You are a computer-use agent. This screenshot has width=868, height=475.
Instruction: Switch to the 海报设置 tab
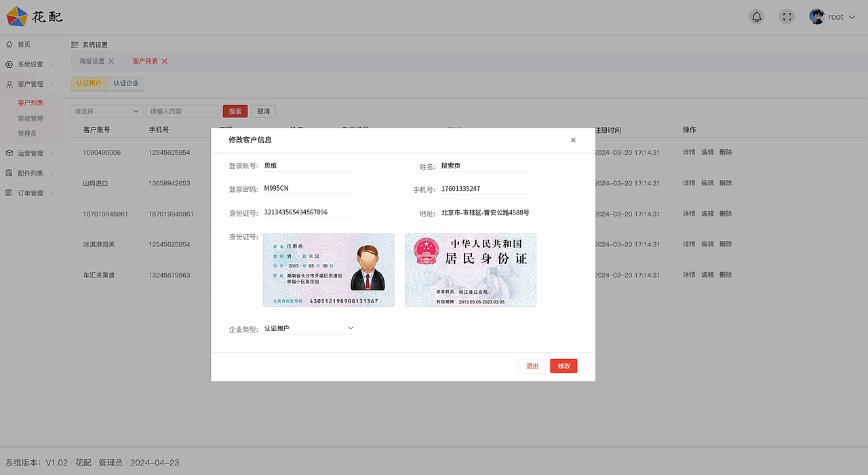click(x=92, y=61)
